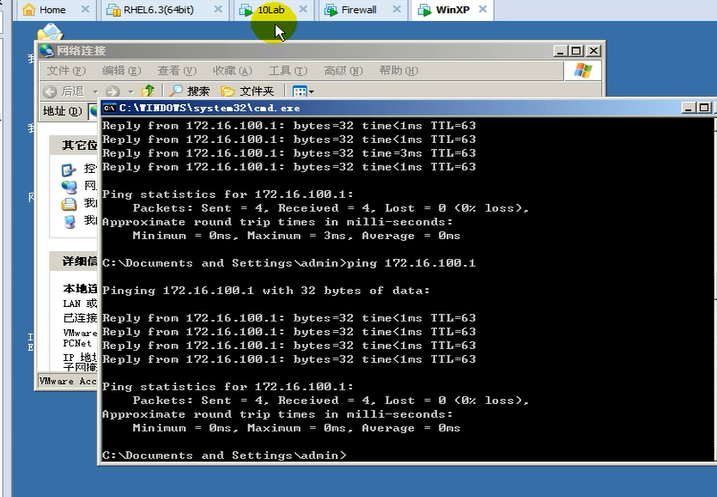Open the 工具(T) Tools menu

click(x=286, y=71)
